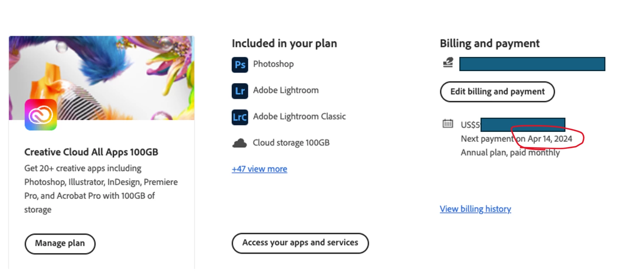
Task: Click the Annual plan, paid monthly text
Action: point(510,153)
